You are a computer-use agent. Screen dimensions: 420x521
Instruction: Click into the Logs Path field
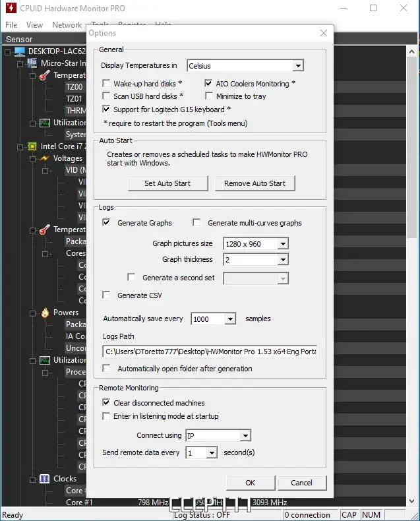[210, 352]
